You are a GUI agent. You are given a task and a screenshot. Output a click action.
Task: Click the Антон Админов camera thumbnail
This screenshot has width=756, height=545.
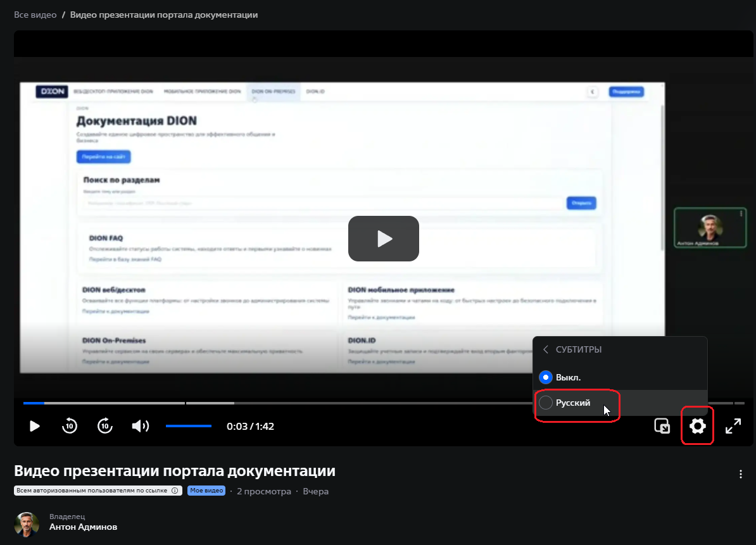point(710,227)
